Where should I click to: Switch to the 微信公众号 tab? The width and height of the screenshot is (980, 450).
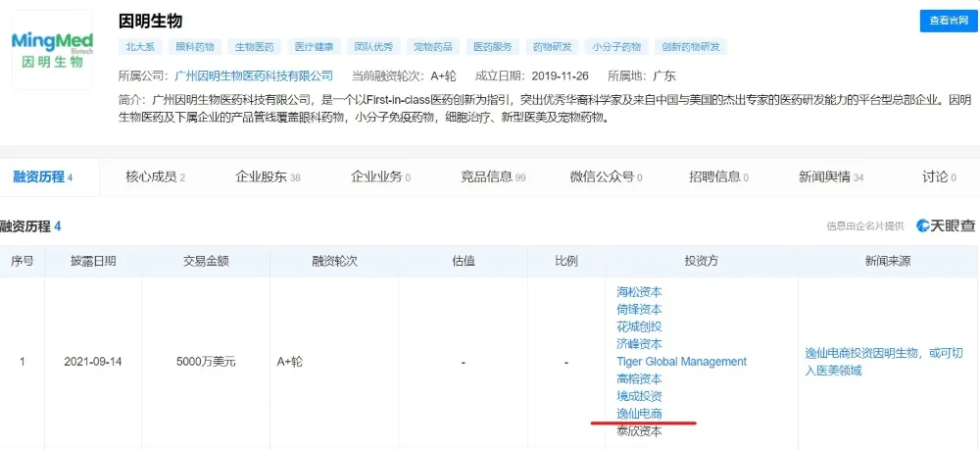(607, 177)
